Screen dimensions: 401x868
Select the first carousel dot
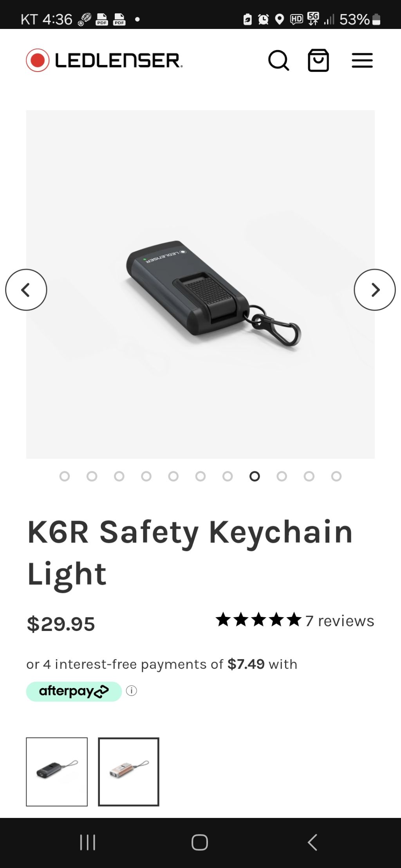(x=65, y=476)
